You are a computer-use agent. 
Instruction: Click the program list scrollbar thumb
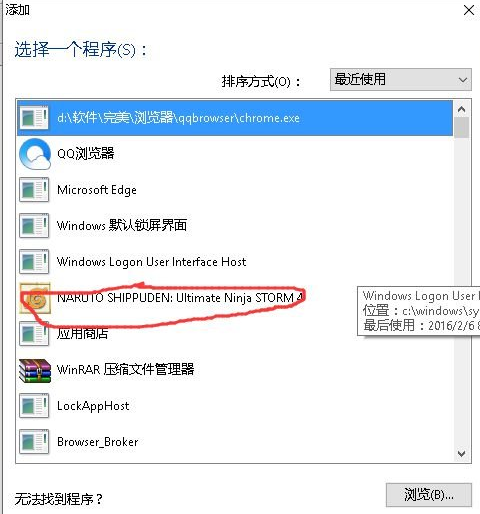(462, 127)
